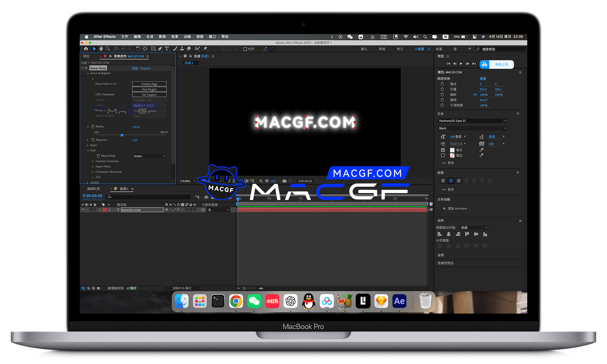Image resolution: width=607 pixels, height=364 pixels.
Task: Enable the stroke (描边) checkbox
Action: [443, 155]
